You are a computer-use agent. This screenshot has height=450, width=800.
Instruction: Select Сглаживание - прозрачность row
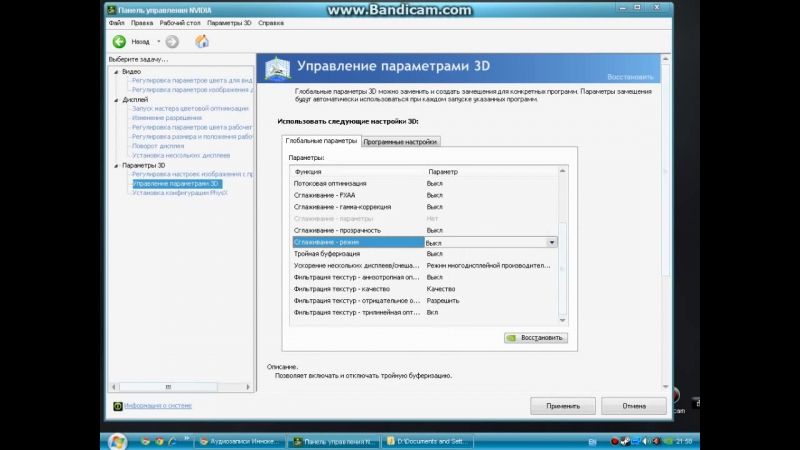tap(424, 231)
